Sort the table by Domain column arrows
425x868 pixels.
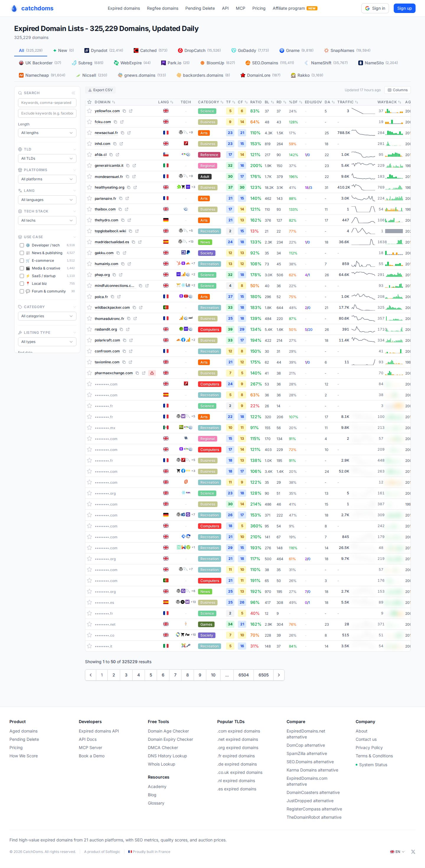pyautogui.click(x=114, y=102)
